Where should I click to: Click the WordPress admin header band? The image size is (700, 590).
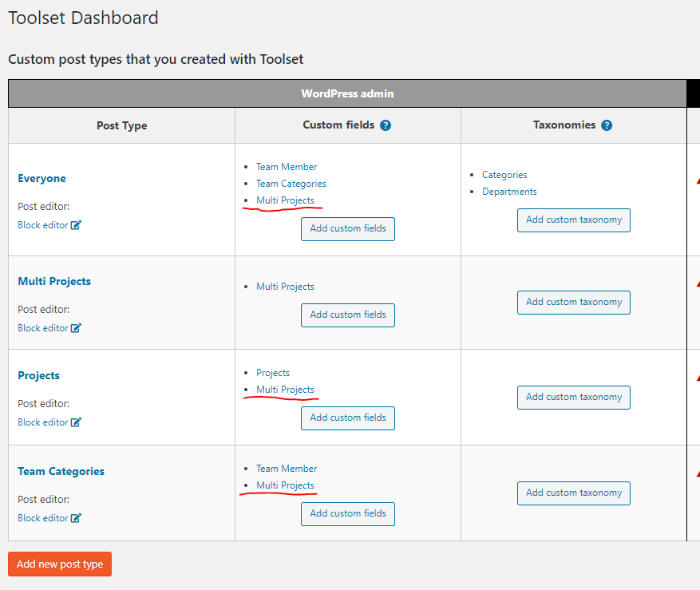pyautogui.click(x=347, y=93)
